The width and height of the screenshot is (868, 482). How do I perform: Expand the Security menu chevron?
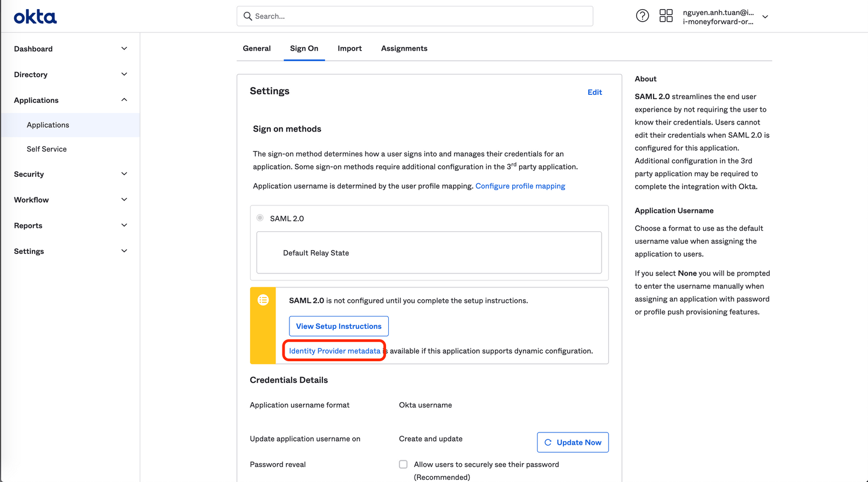point(124,174)
